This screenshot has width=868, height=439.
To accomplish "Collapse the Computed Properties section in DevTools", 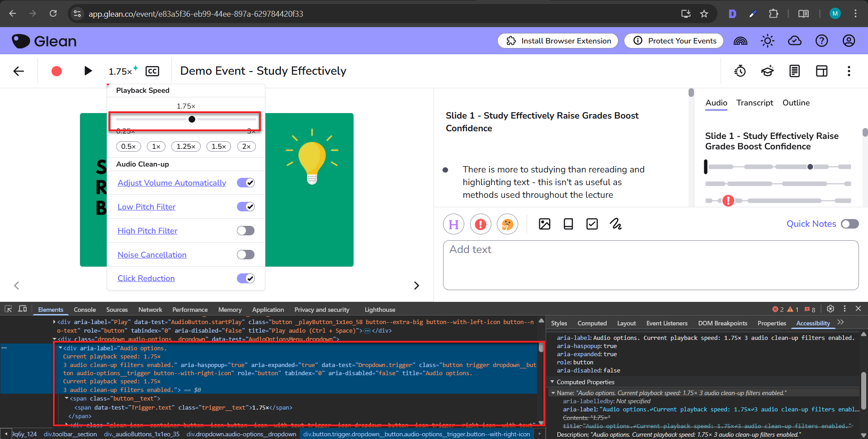I will (552, 382).
